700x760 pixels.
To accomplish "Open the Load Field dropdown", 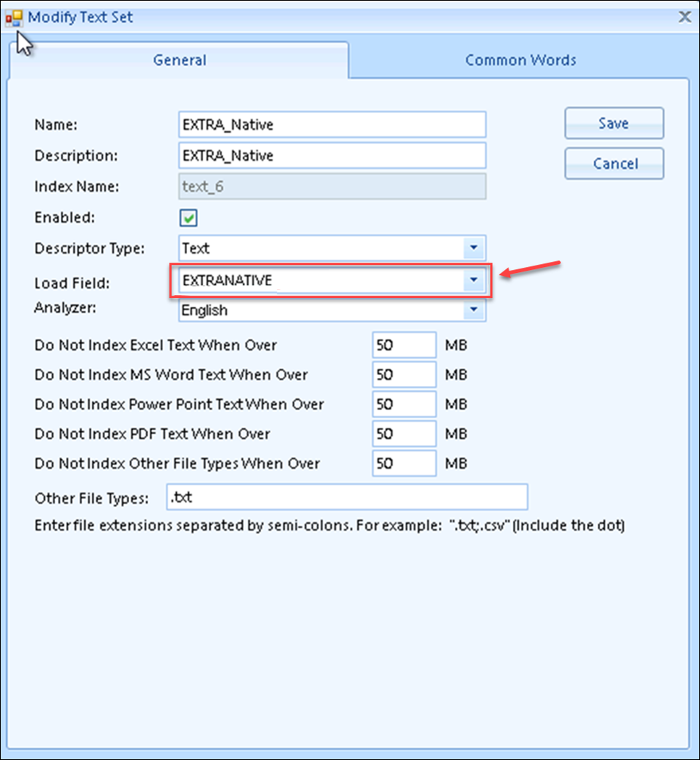I will pyautogui.click(x=473, y=280).
